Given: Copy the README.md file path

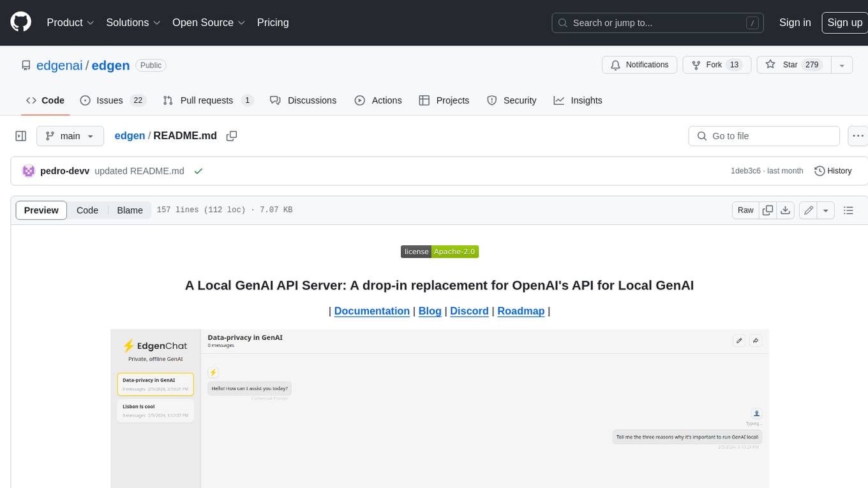Looking at the screenshot, I should pyautogui.click(x=232, y=136).
